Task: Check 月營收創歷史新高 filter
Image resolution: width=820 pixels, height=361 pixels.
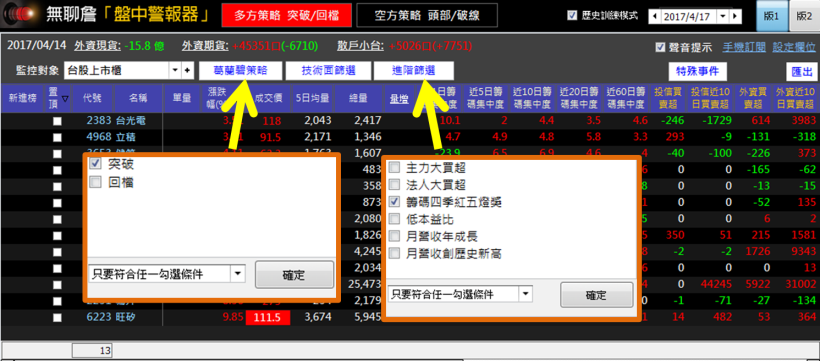Action: point(395,254)
